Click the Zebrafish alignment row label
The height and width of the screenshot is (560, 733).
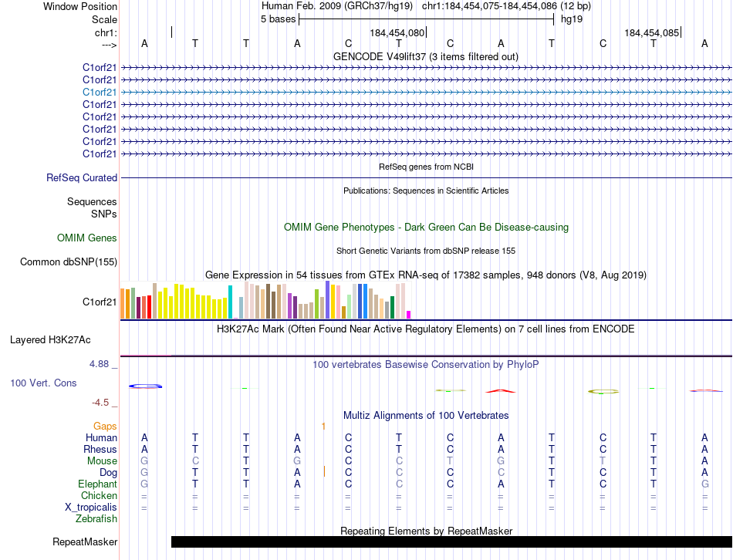[96, 519]
